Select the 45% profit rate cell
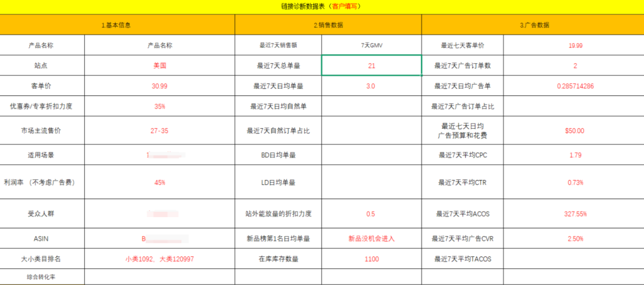Image resolution: width=644 pixels, height=285 pixels. tap(160, 182)
